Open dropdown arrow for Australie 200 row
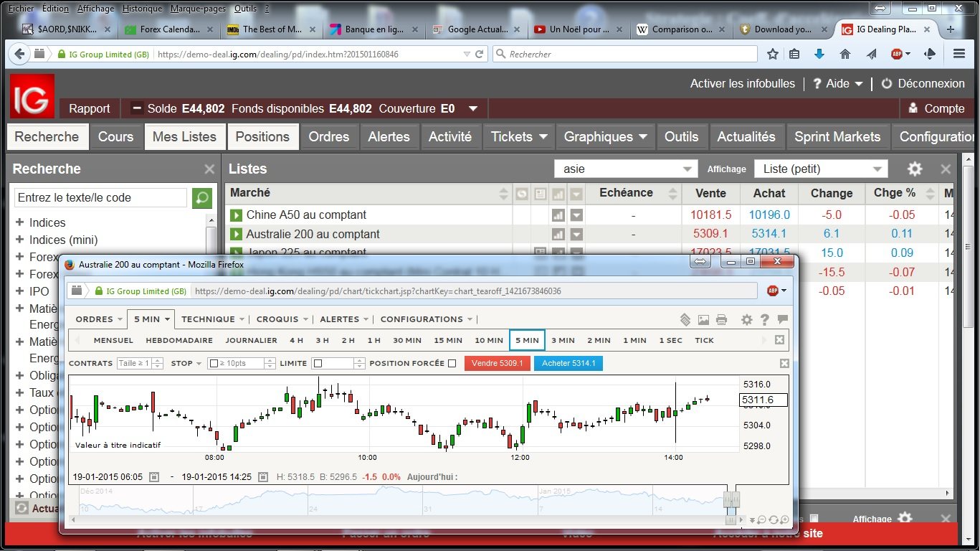980x551 pixels. tap(576, 235)
